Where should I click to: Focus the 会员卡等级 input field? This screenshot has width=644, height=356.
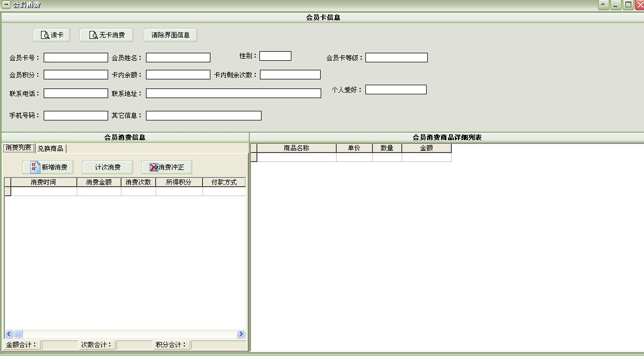pos(396,58)
